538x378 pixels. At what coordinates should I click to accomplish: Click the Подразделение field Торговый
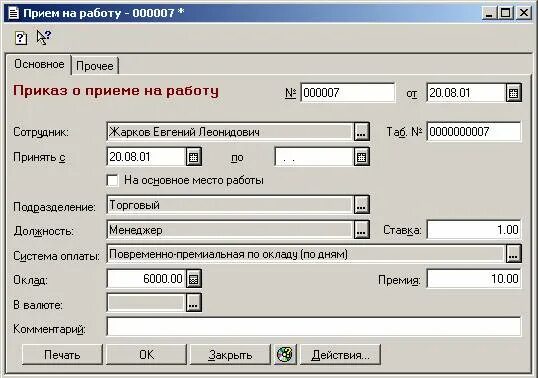[231, 205]
